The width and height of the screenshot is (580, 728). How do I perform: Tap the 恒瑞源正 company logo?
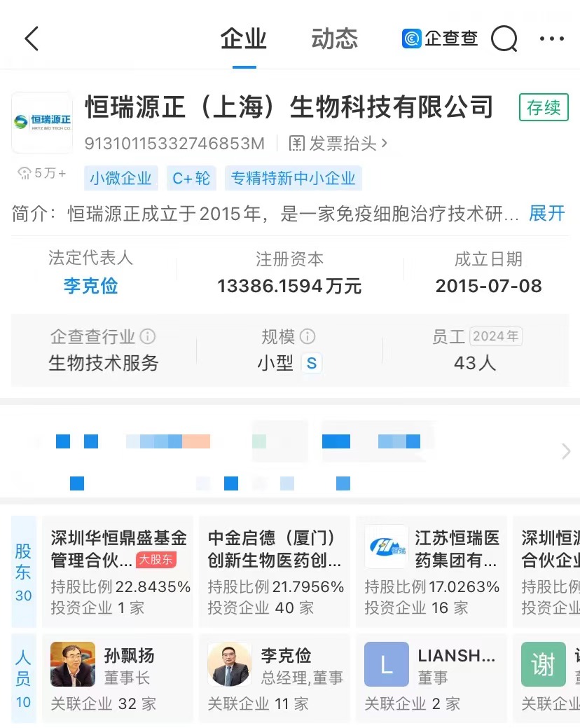click(x=42, y=123)
